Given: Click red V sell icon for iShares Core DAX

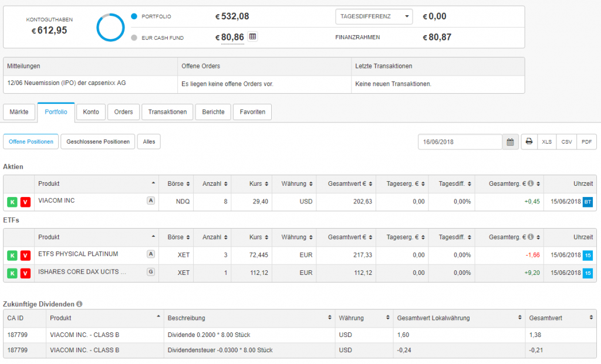Looking at the screenshot, I should (x=25, y=274).
